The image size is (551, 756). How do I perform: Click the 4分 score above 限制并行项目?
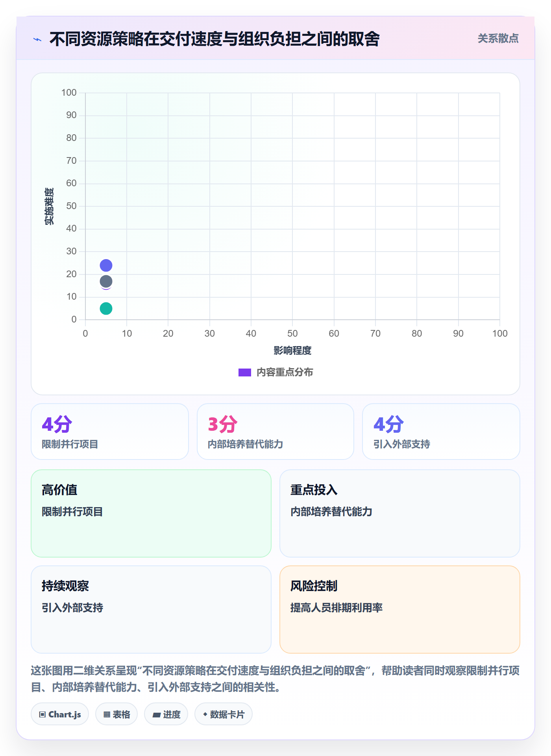pos(57,424)
